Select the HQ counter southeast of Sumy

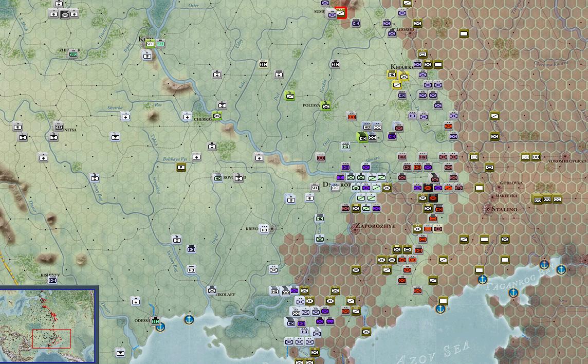(x=356, y=23)
